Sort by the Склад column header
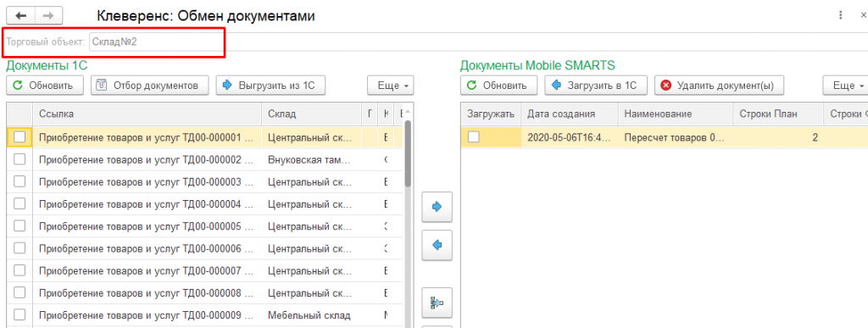This screenshot has width=868, height=328. [311, 114]
